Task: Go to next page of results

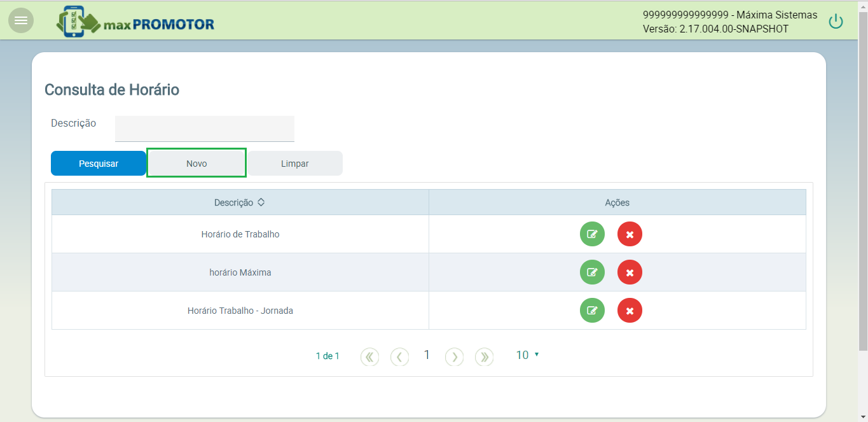Action: 454,356
